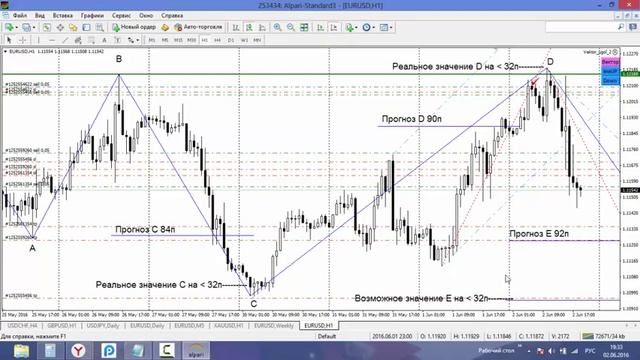
Task: Open the Templates icon
Action: click(384, 27)
